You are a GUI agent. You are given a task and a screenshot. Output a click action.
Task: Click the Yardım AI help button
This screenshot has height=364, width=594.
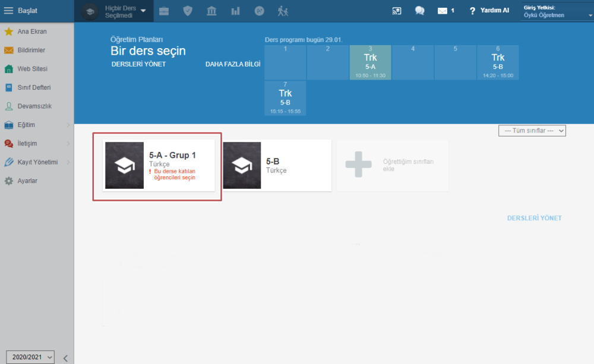[489, 11]
